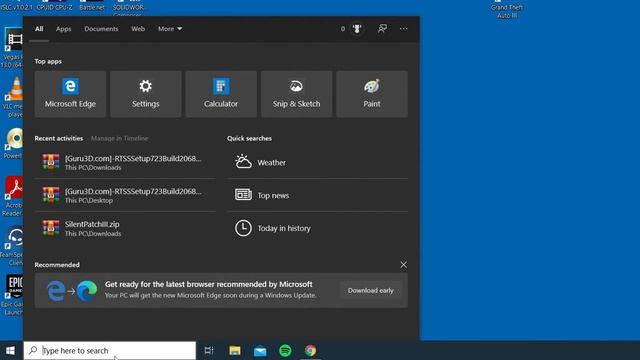Viewport: 640px width, 360px height.
Task: Switch to the Apps tab
Action: (x=63, y=29)
